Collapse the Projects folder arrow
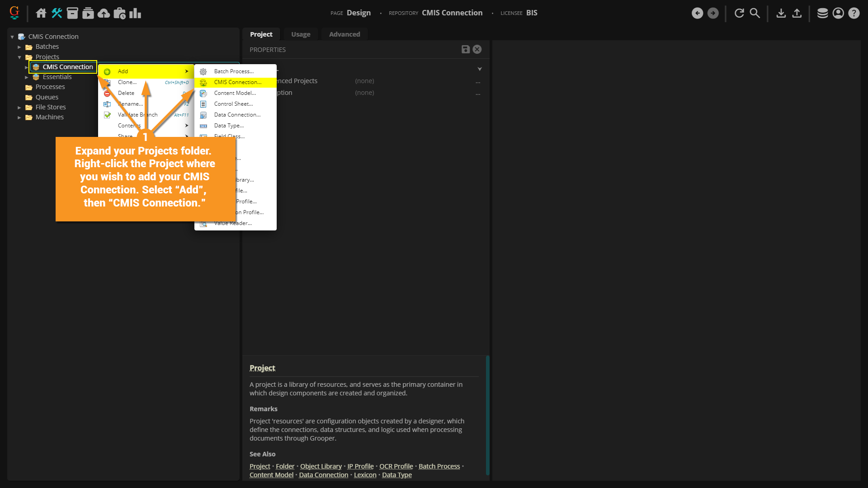Image resolution: width=868 pixels, height=488 pixels. coord(19,57)
